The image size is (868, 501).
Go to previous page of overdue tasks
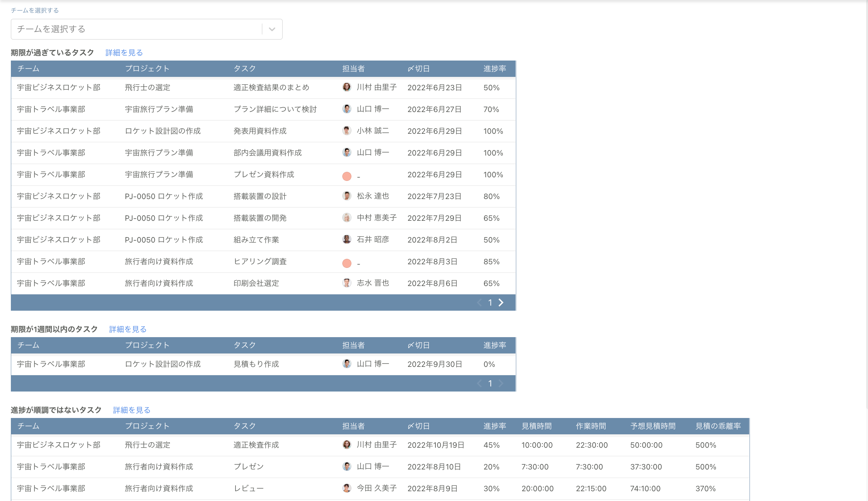point(479,302)
